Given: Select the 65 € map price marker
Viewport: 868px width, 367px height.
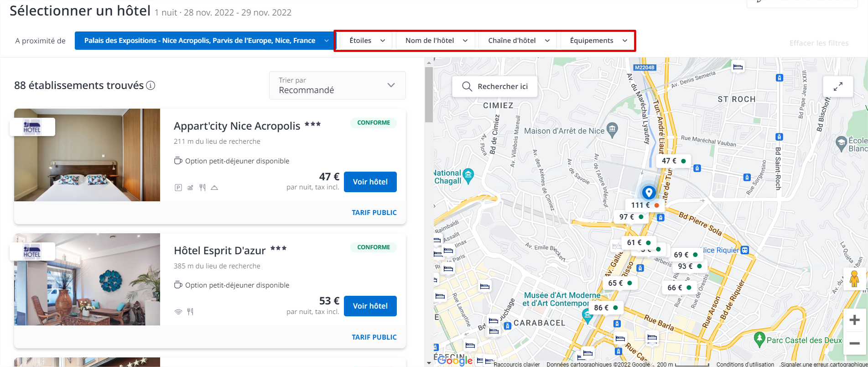Looking at the screenshot, I should [x=620, y=283].
